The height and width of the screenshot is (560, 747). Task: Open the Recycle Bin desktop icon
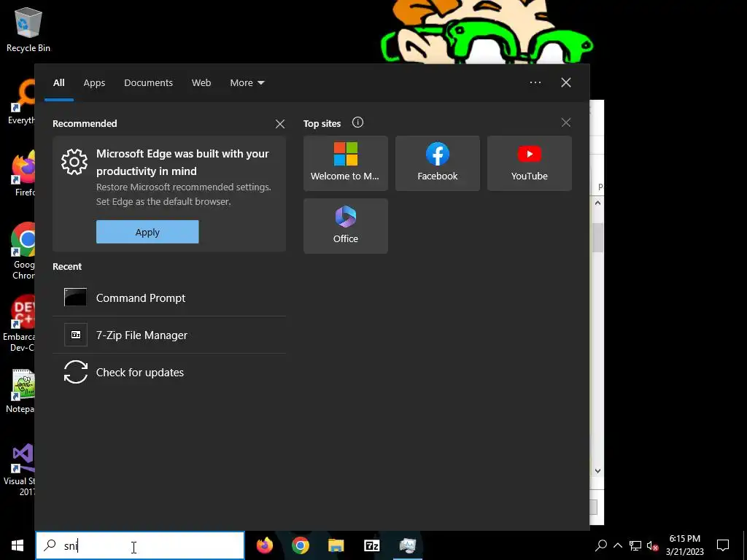click(x=28, y=29)
